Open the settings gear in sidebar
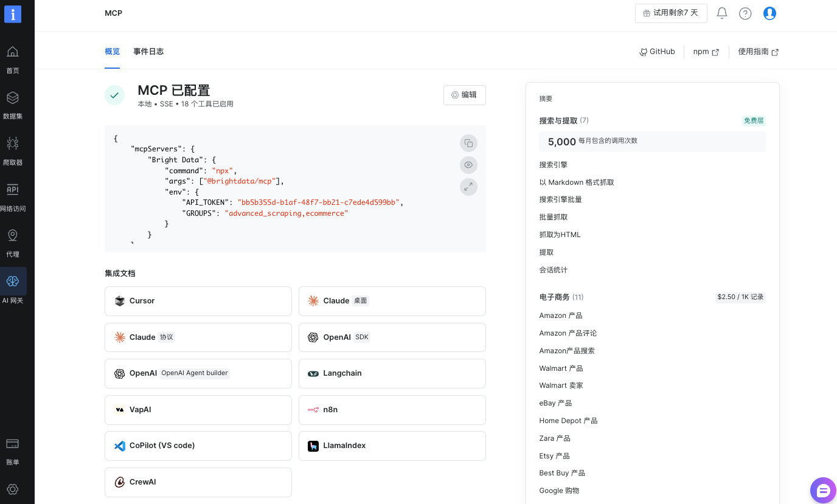Screen dimensions: 837x504 point(13,489)
